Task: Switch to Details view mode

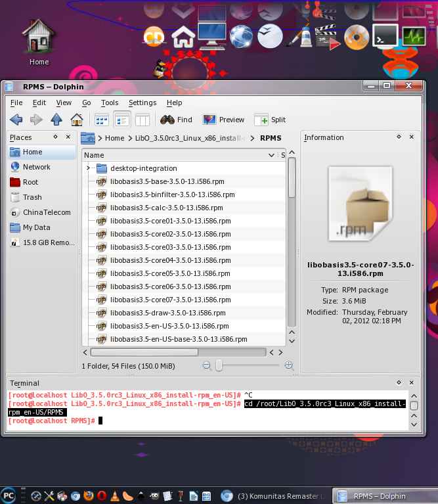Action: point(122,120)
